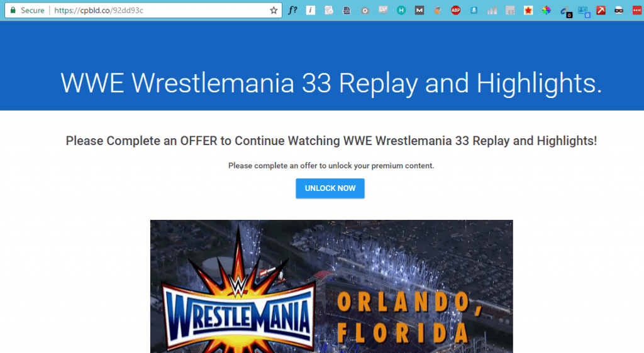Screen dimensions: 644x353
Task: Click the rainbow color-wheel picker extension
Action: pyautogui.click(x=547, y=10)
